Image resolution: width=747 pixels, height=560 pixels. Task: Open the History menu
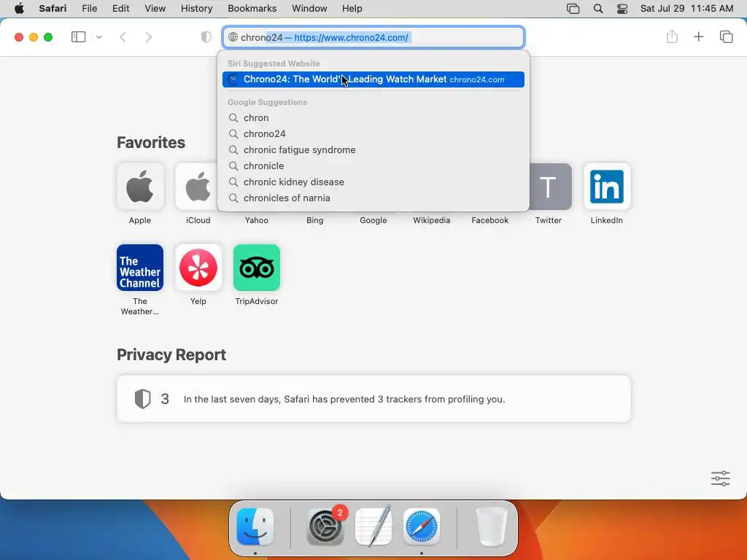point(196,9)
